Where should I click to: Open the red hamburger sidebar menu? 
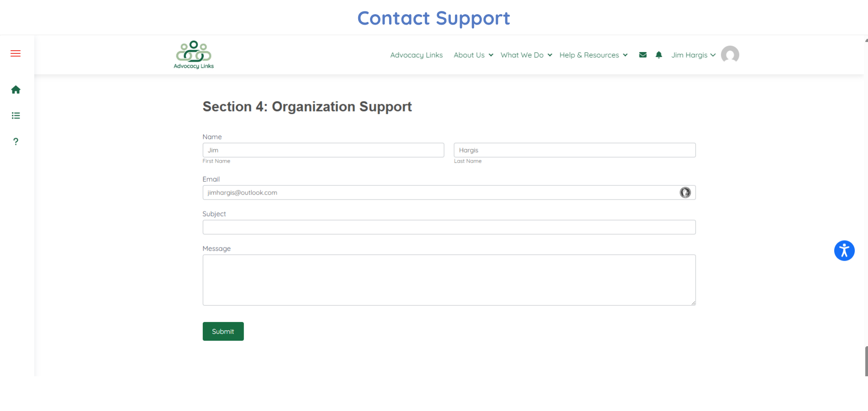(16, 53)
